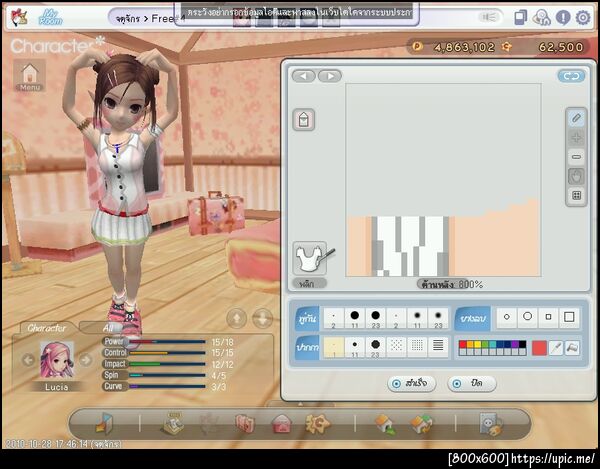
Task: Click the zoom-in plus tool
Action: click(x=576, y=138)
